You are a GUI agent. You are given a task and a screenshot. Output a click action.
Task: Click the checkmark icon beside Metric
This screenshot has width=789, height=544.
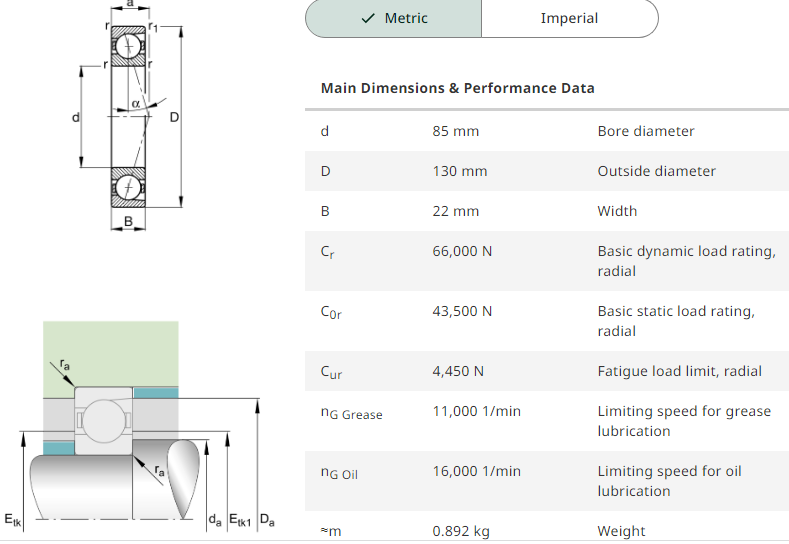tap(368, 19)
